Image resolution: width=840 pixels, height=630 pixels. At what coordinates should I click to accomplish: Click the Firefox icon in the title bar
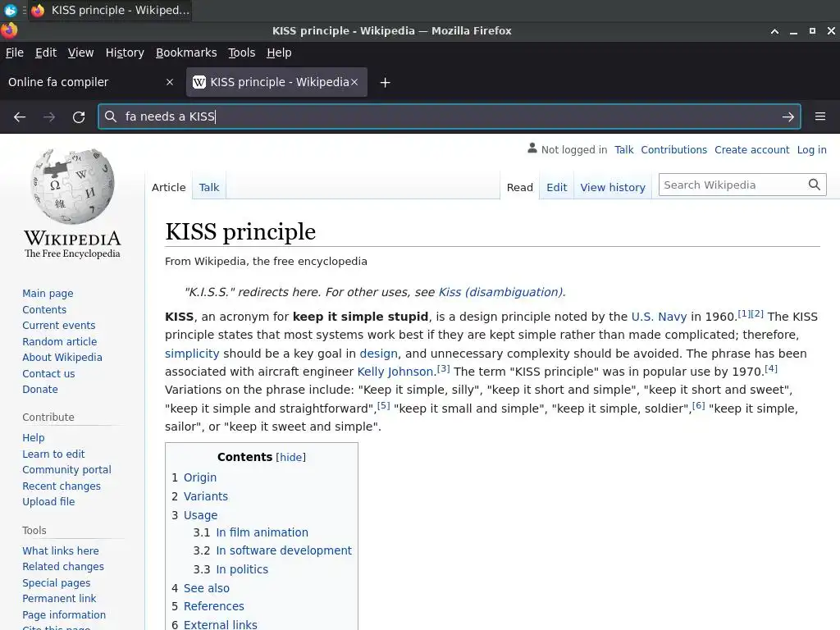pyautogui.click(x=8, y=30)
